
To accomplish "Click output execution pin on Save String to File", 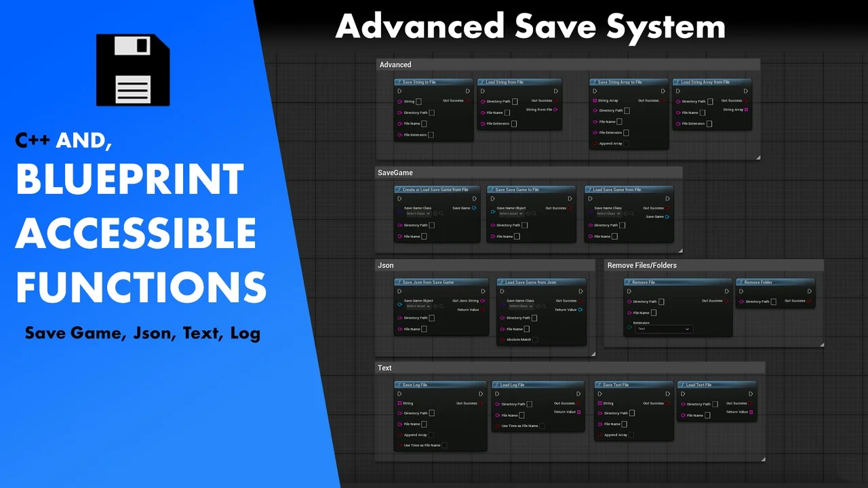I will 468,91.
